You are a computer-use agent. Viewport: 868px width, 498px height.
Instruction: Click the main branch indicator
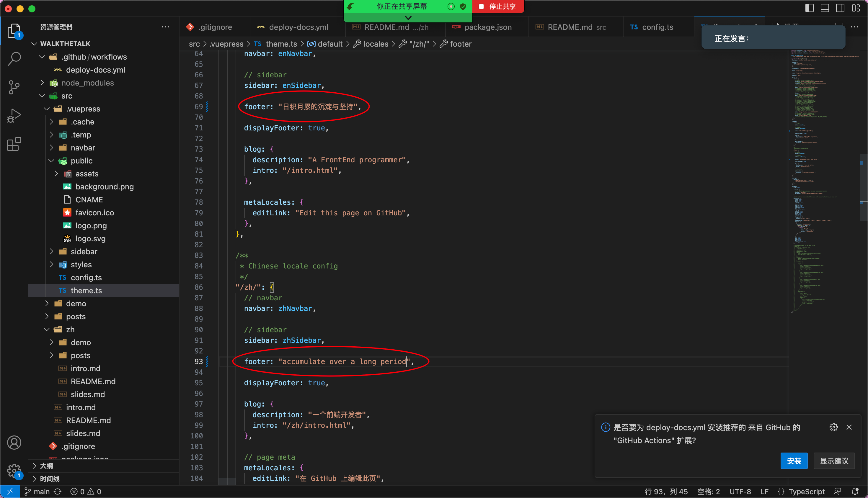point(37,492)
